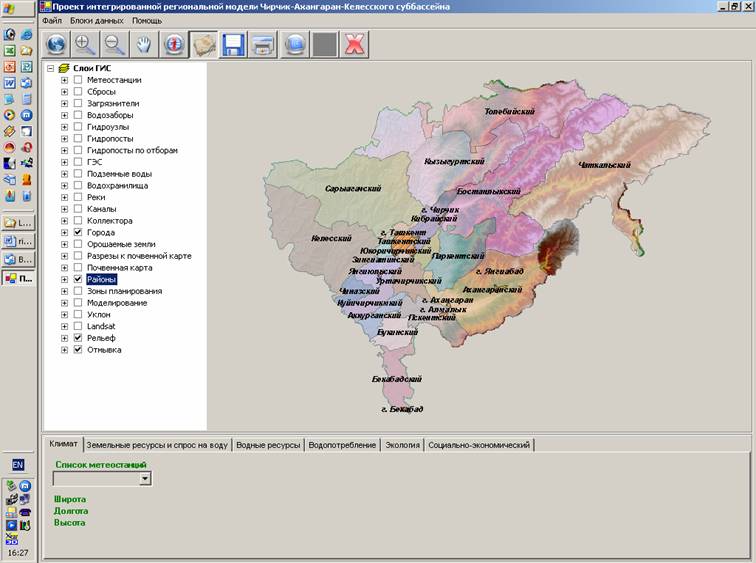Image resolution: width=756 pixels, height=563 pixels.
Task: Select the Районы layer item
Action: 101,280
